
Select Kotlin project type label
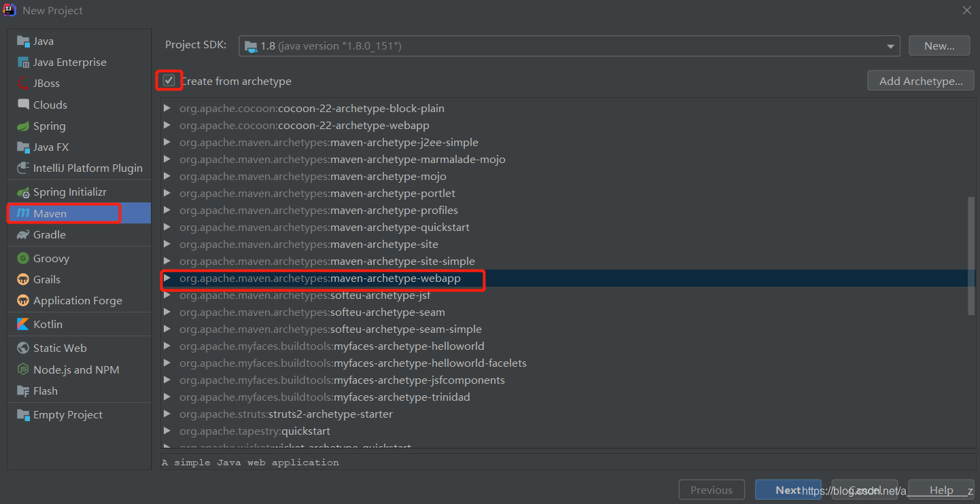pyautogui.click(x=48, y=324)
